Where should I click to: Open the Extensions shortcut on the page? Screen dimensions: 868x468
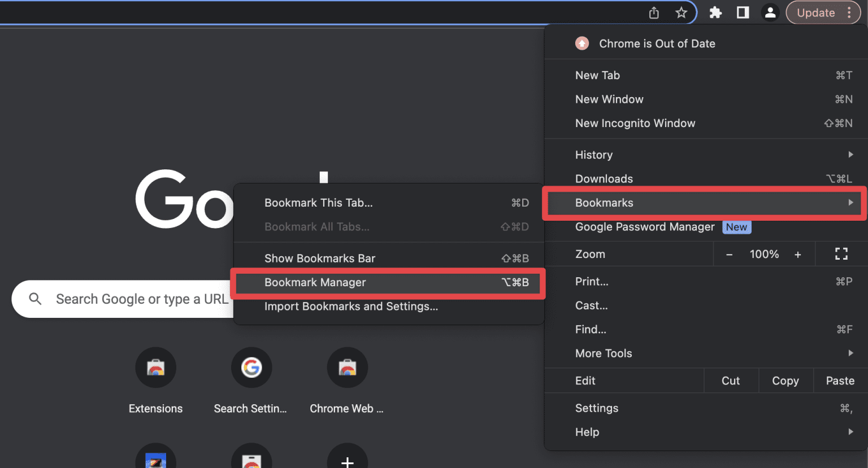coord(155,368)
